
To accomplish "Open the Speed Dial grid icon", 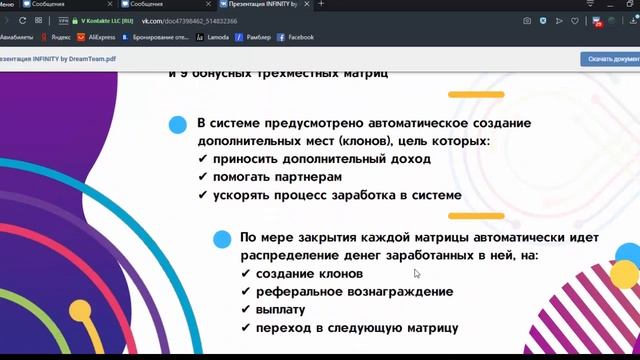I will click(38, 20).
